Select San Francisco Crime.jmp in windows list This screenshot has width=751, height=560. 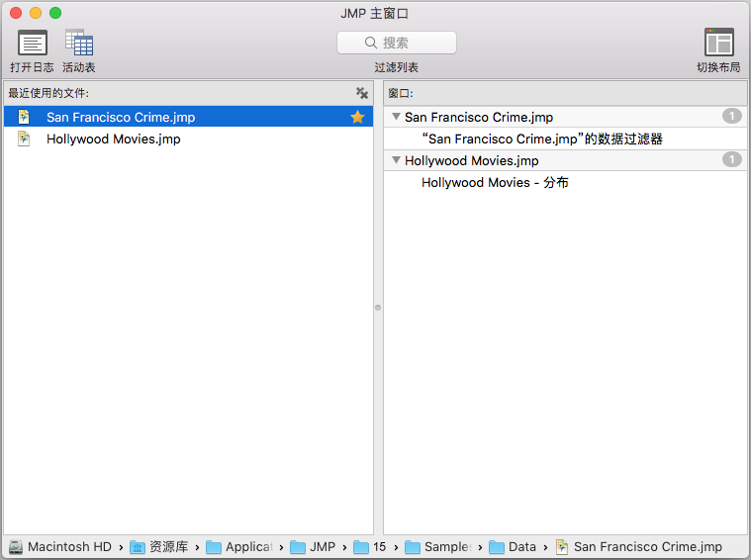(x=565, y=117)
